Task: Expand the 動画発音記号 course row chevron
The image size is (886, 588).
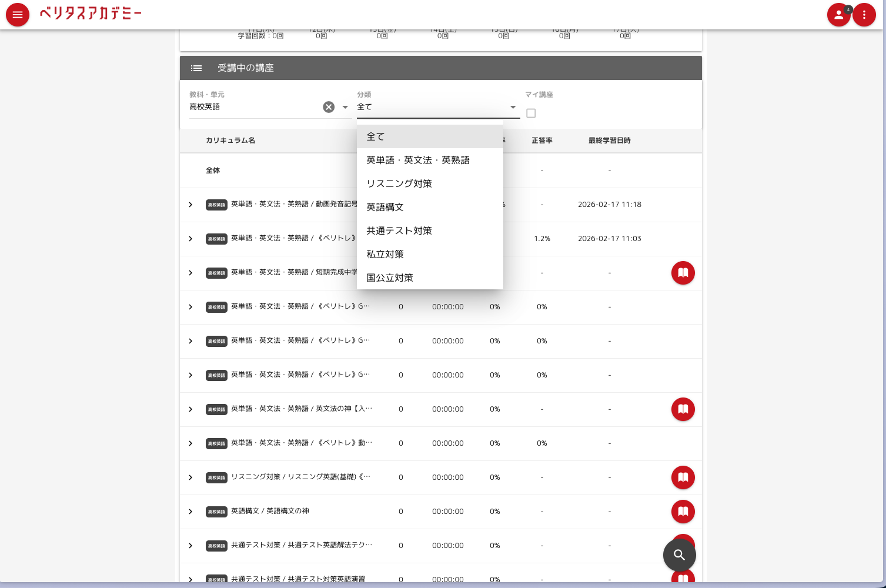Action: [x=190, y=205]
